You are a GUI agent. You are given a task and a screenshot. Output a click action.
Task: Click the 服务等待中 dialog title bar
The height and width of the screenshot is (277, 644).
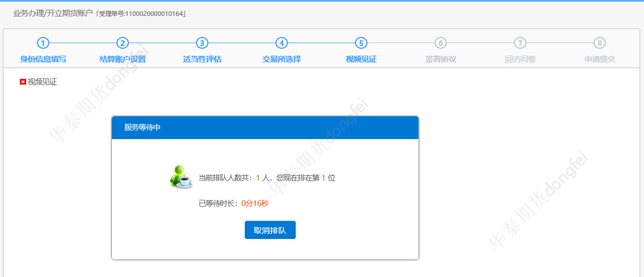[x=265, y=128]
